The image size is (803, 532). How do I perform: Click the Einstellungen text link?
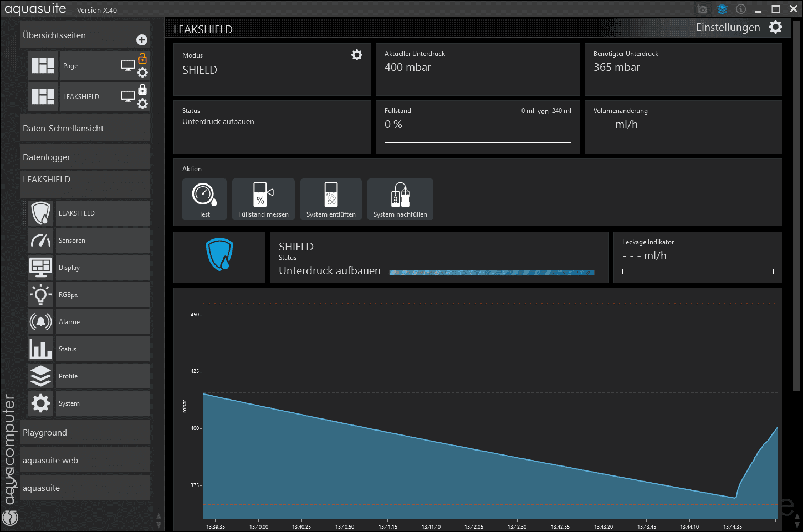click(728, 27)
